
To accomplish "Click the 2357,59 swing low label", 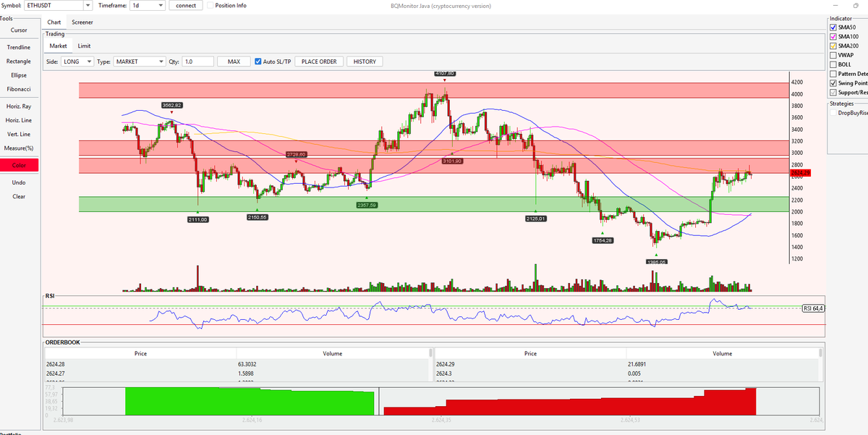I will pyautogui.click(x=367, y=205).
